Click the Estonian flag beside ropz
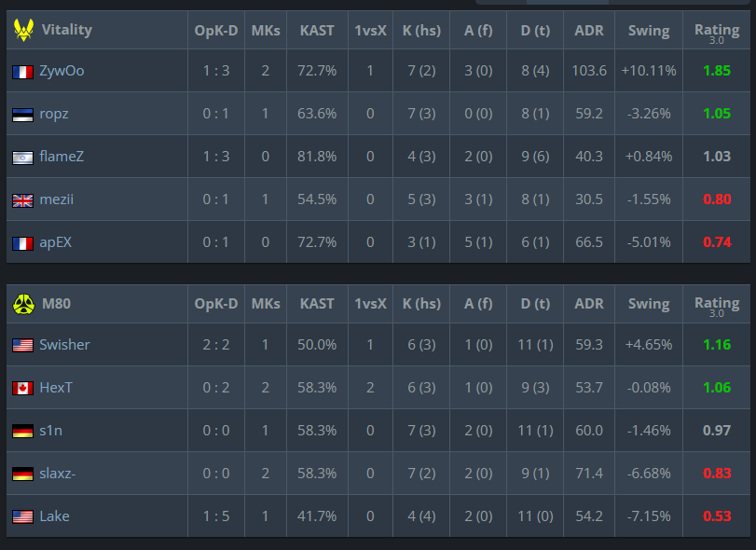Viewport: 756px width, 550px height. click(x=22, y=115)
